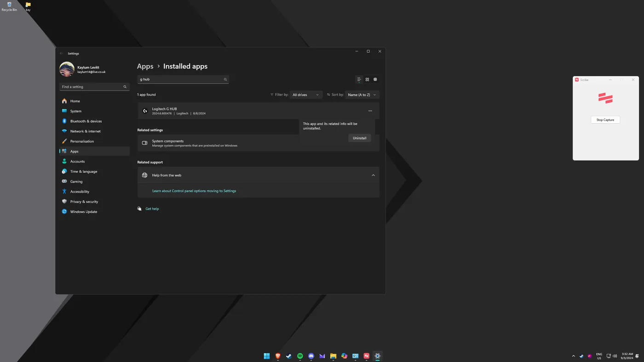The height and width of the screenshot is (362, 644).
Task: Click the Find a setting search box
Action: click(x=94, y=87)
